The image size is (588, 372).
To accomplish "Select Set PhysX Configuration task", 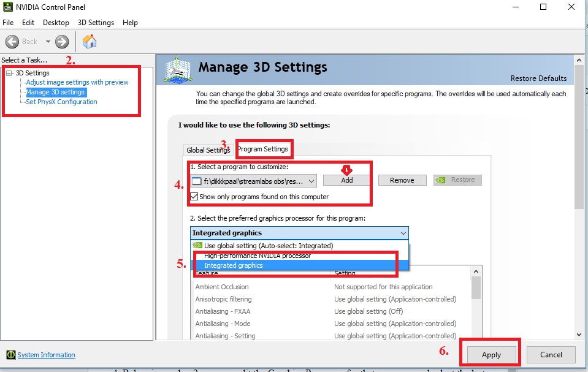I will (61, 102).
